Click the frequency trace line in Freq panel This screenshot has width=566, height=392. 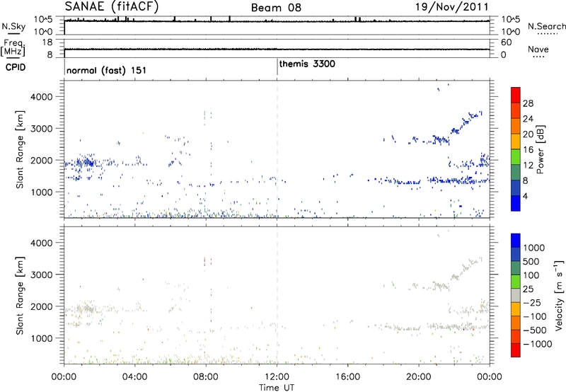(x=277, y=49)
